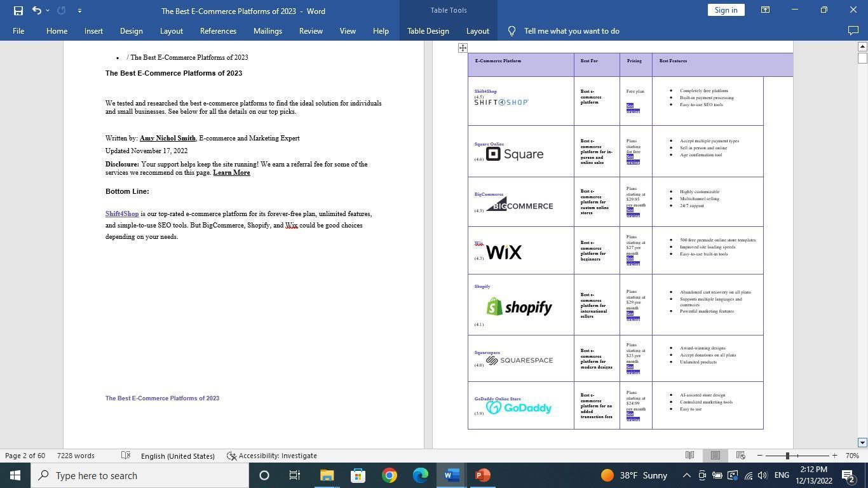Click the volume icon in system tray
This screenshot has height=488, width=868.
tap(763, 475)
